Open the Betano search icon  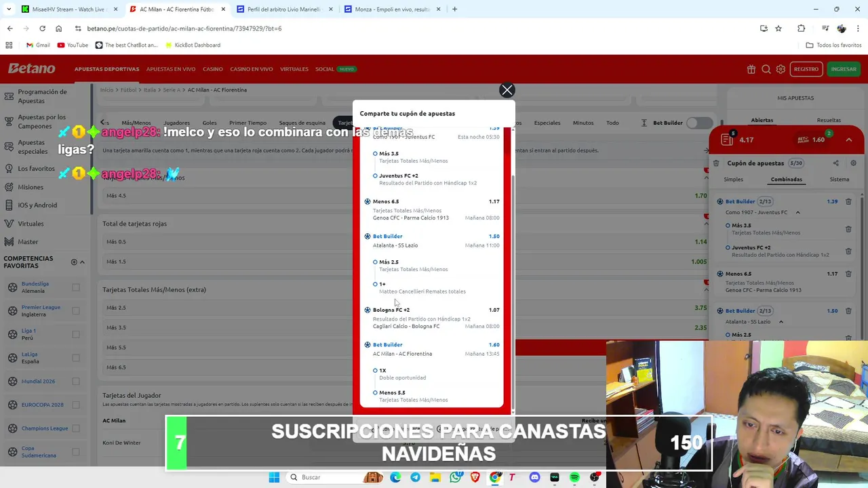click(x=766, y=69)
